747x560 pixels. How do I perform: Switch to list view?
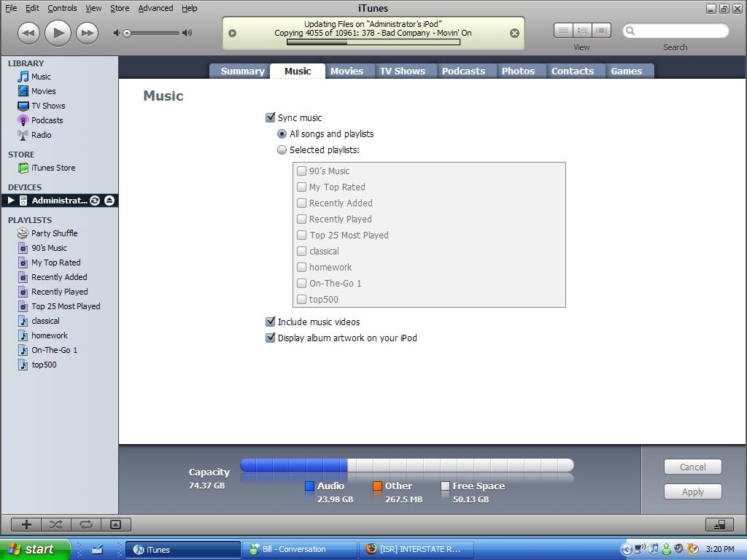coord(564,31)
